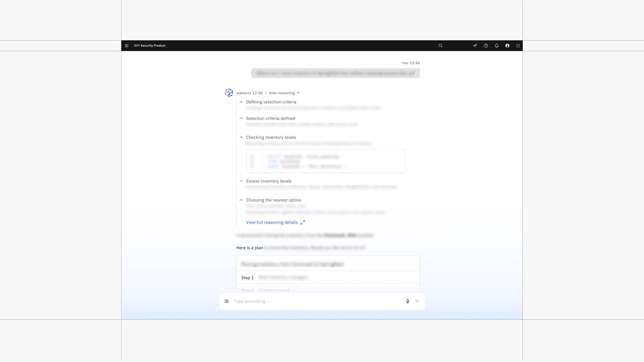Screen dimensions: 644x362
Task: Open the hamburger navigation menu in the header
Action: [127, 46]
